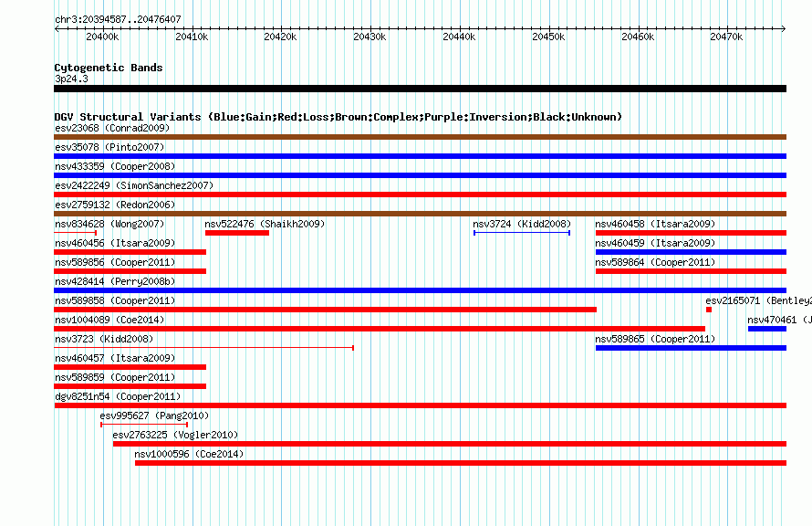Click nsv589856 (Cooper2011) label

coord(115,262)
